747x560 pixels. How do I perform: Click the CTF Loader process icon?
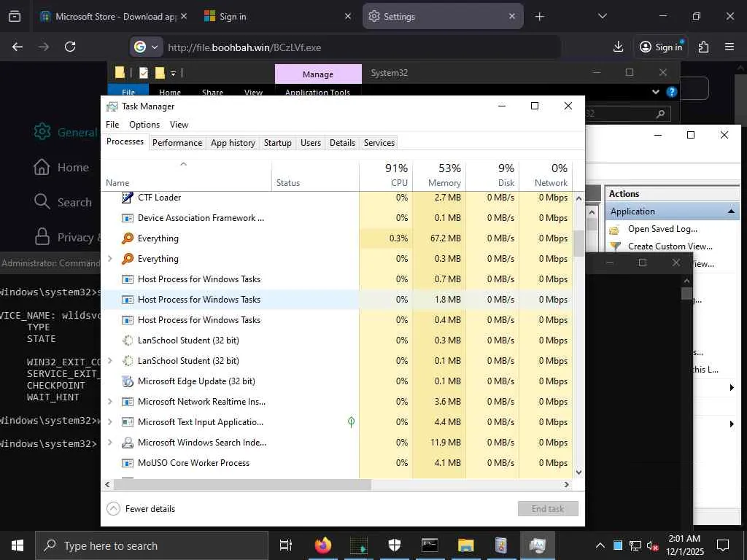(127, 197)
